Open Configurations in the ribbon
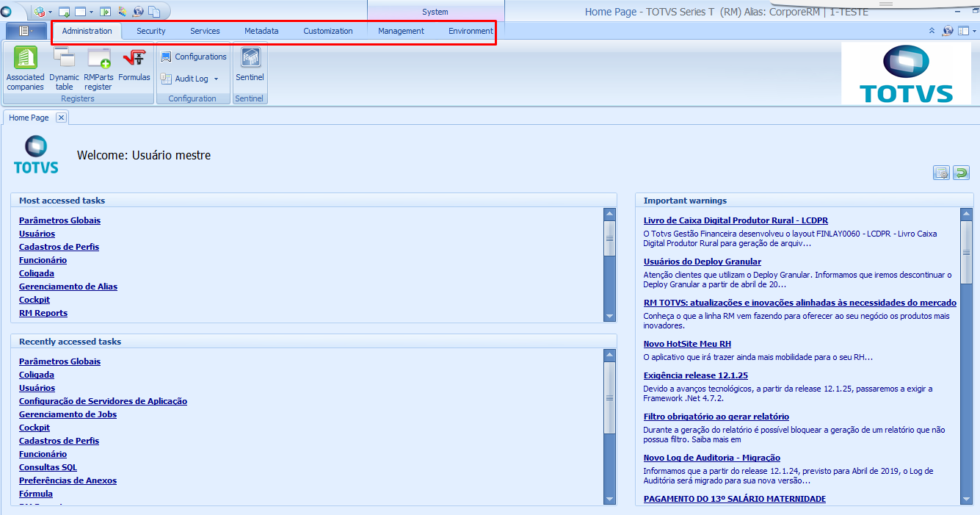Screen dimensions: 980x515 click(x=193, y=57)
